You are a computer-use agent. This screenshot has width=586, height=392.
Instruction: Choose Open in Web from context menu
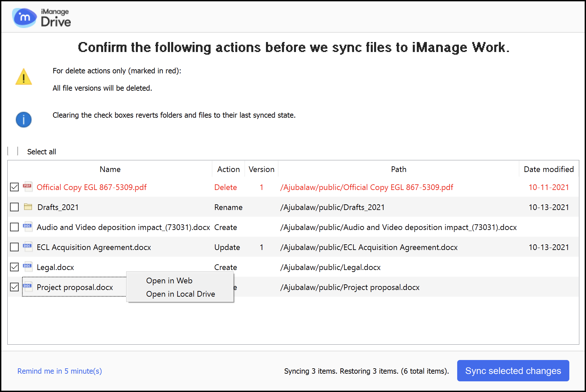tap(169, 281)
